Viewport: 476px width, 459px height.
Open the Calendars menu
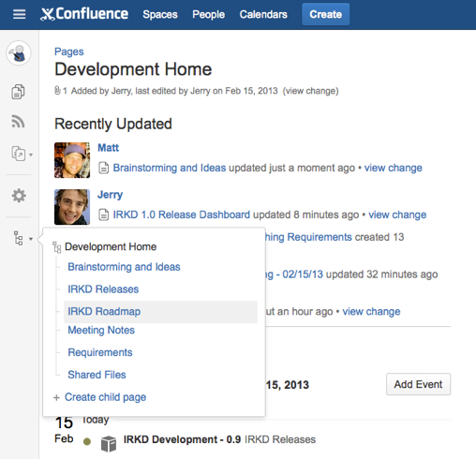click(x=263, y=14)
